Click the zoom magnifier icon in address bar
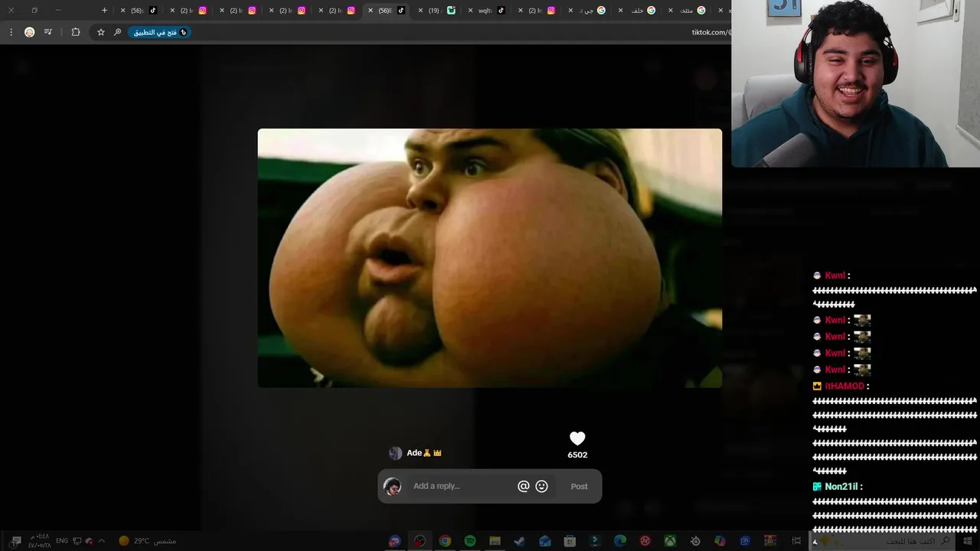Image resolution: width=980 pixels, height=551 pixels. (x=117, y=32)
